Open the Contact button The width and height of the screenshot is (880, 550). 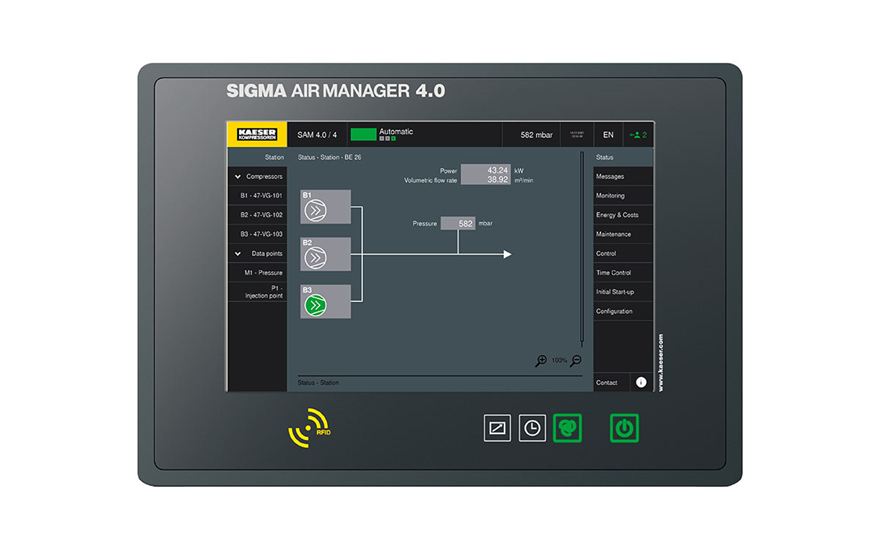612,382
